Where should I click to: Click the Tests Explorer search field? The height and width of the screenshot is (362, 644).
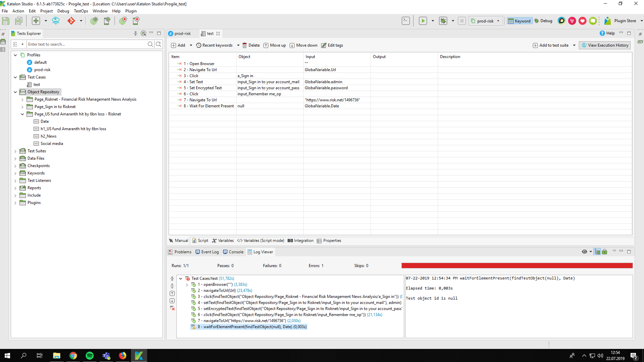[x=87, y=44]
